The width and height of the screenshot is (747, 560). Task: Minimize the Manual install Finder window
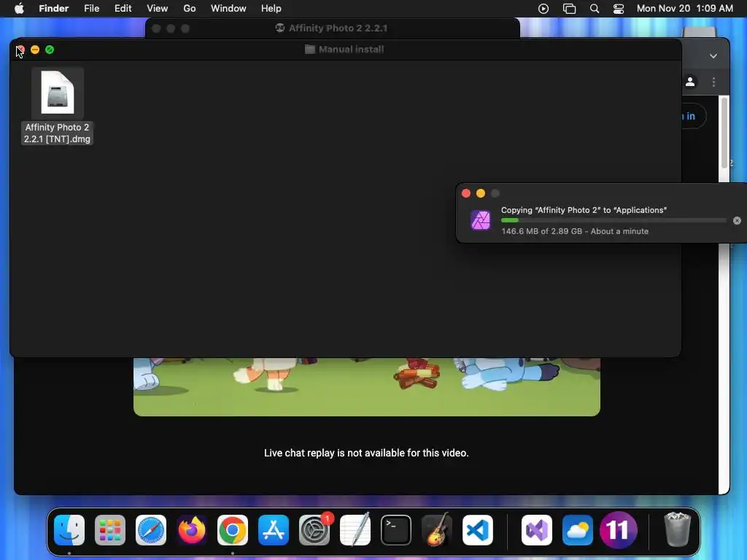pyautogui.click(x=35, y=50)
